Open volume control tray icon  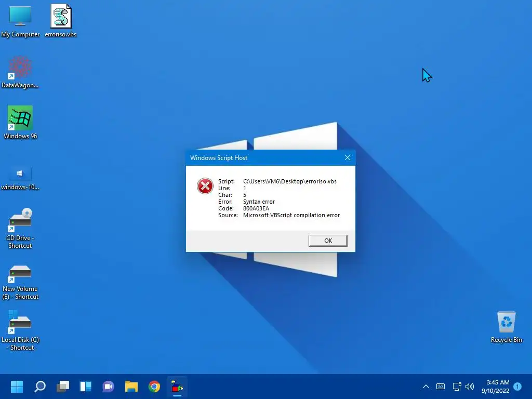(470, 387)
